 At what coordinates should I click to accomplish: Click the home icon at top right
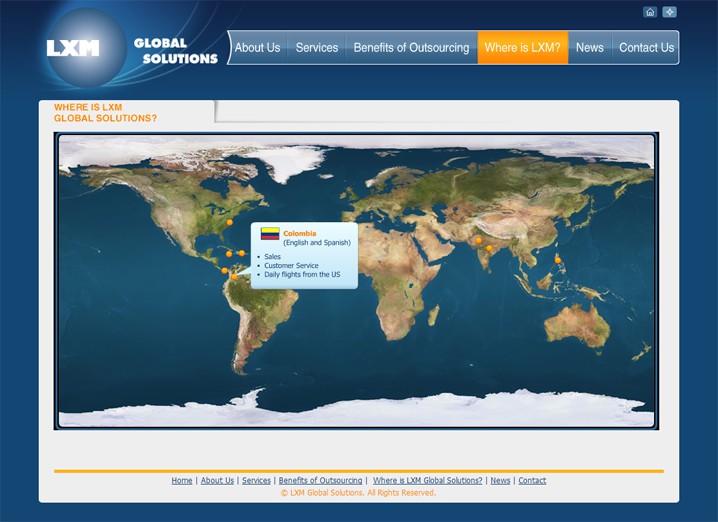click(650, 12)
